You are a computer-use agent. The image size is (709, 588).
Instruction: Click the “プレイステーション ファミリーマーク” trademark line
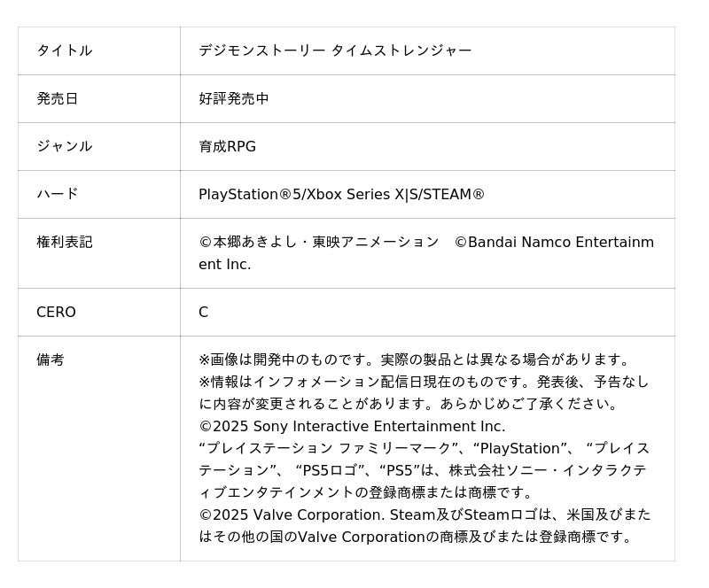click(x=424, y=448)
